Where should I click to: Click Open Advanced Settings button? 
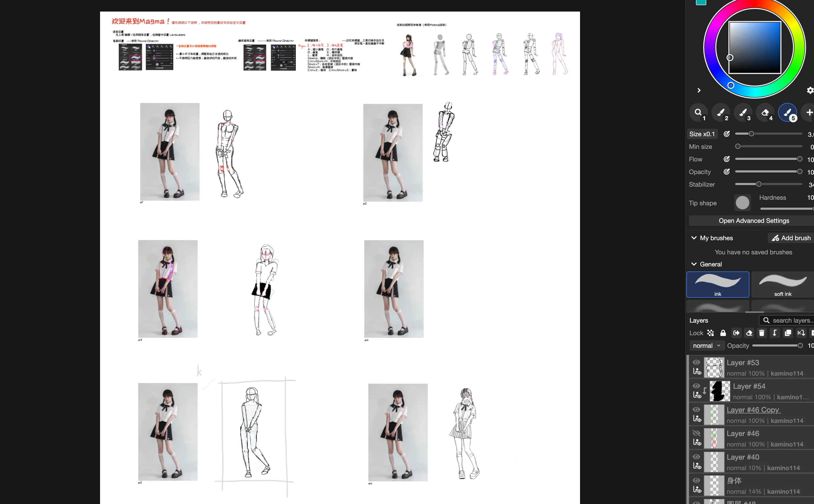pos(754,221)
